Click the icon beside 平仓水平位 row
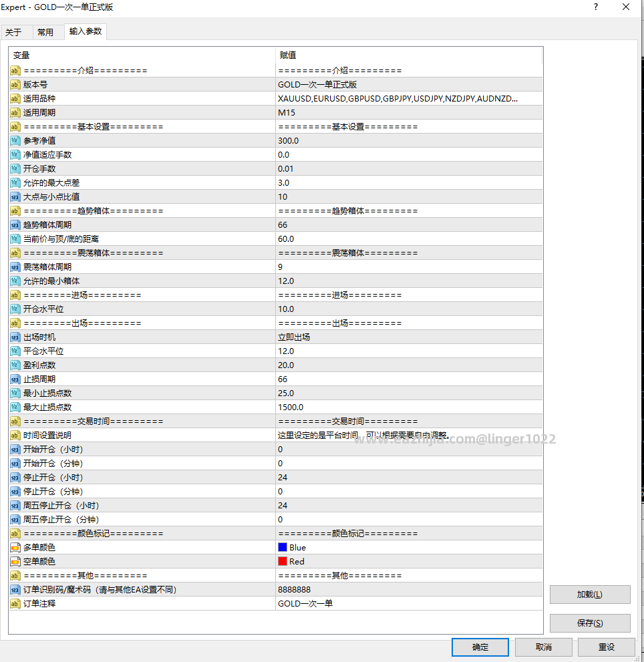Screen dimensions: 644x662 pos(15,351)
